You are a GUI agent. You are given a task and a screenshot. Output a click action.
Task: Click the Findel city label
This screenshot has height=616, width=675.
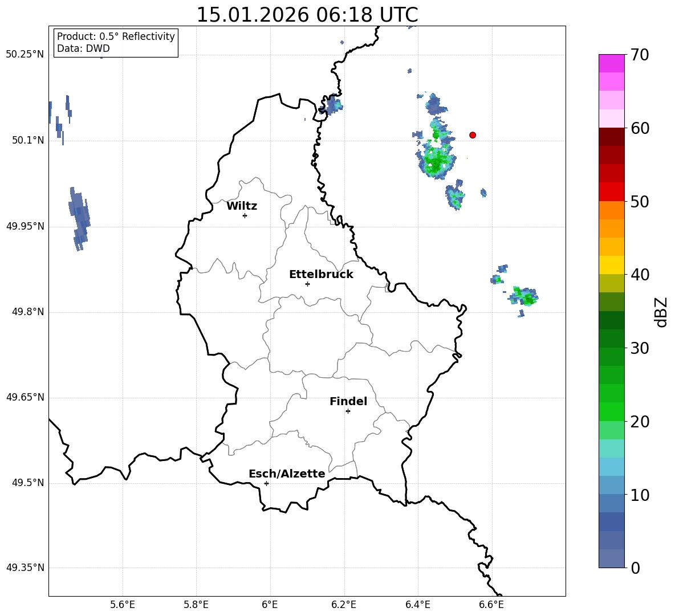click(x=348, y=401)
